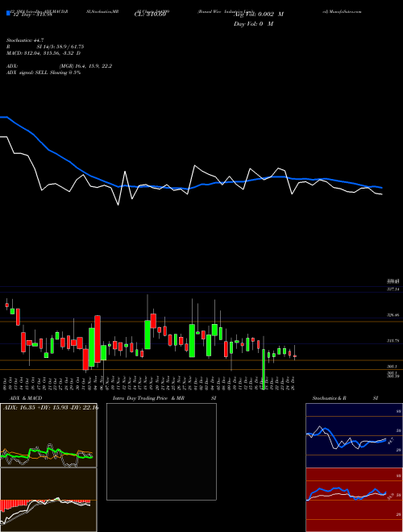Click the blue 12 Day SMA legend square
This screenshot has width=403, height=532.
(x=8, y=14)
